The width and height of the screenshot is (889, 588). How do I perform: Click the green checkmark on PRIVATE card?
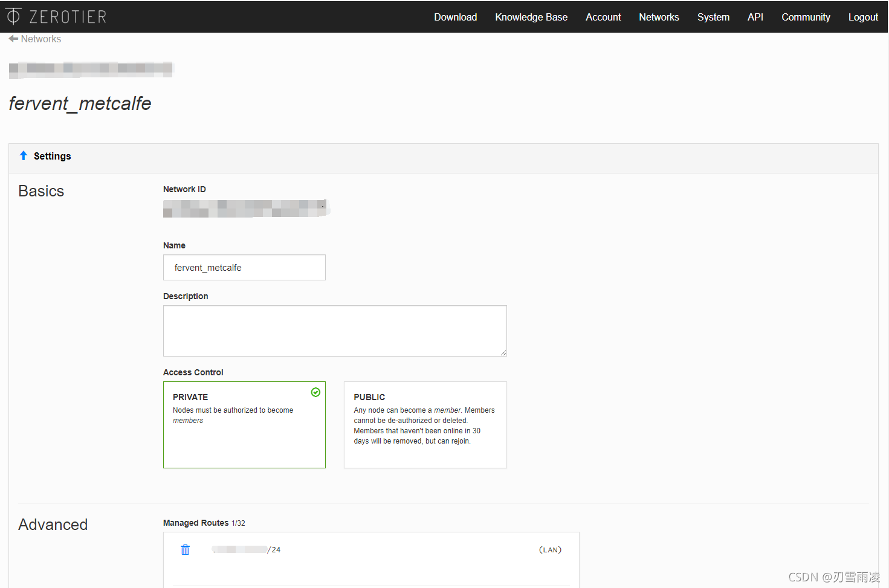click(x=315, y=392)
